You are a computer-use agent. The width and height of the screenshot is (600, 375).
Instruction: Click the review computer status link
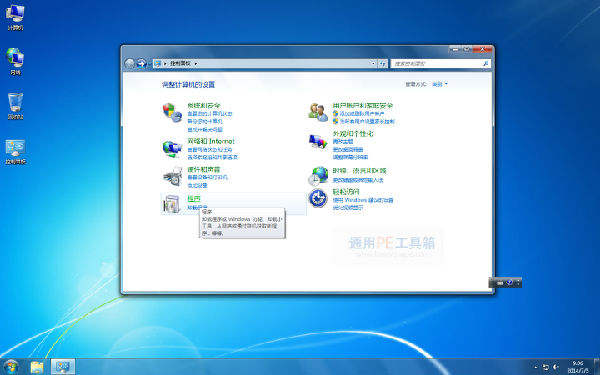click(210, 114)
